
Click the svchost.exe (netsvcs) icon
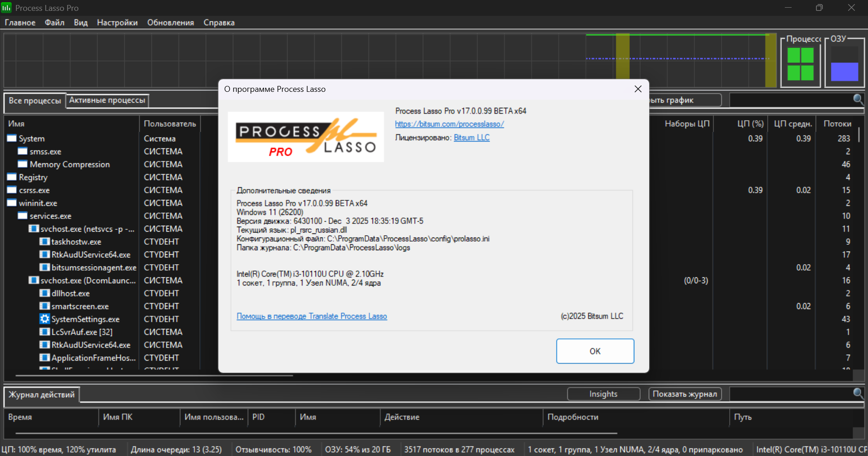33,228
